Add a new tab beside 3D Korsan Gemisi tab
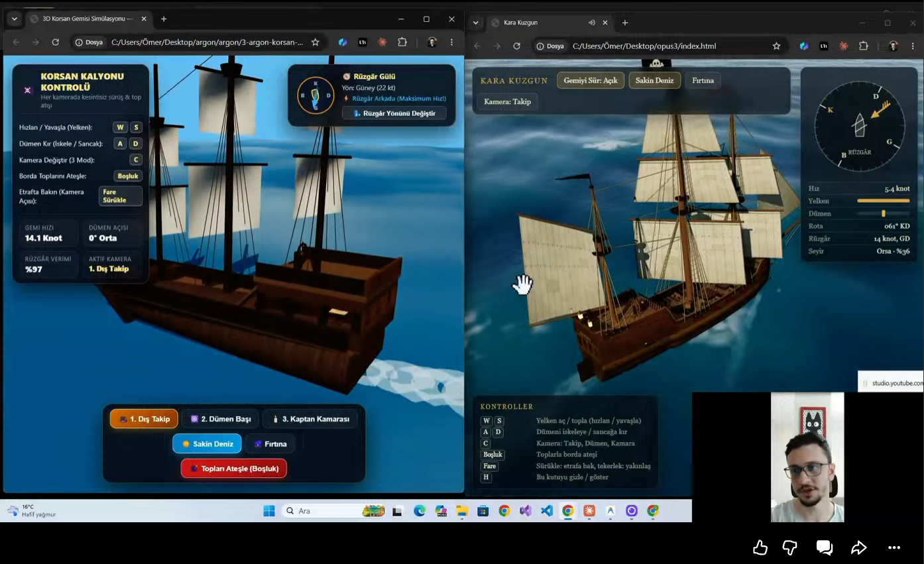 pyautogui.click(x=164, y=19)
